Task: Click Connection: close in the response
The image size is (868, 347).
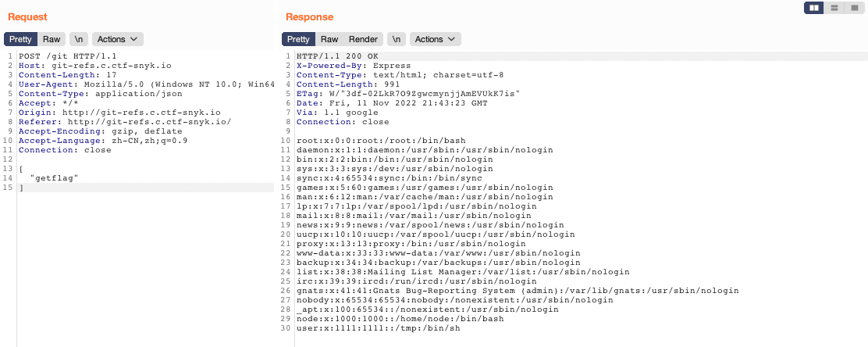Action: click(343, 122)
